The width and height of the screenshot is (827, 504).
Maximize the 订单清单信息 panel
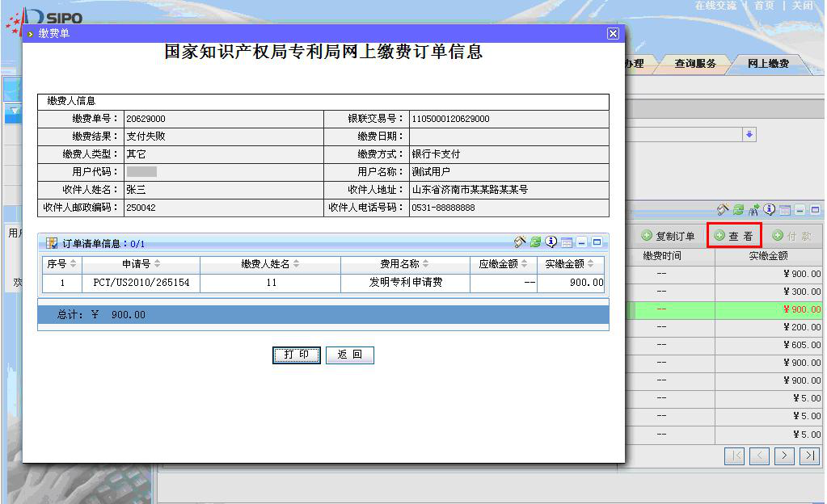coord(597,242)
